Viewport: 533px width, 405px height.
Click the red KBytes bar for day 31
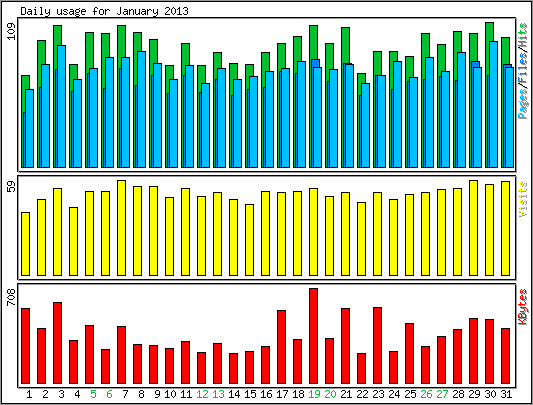tap(505, 356)
